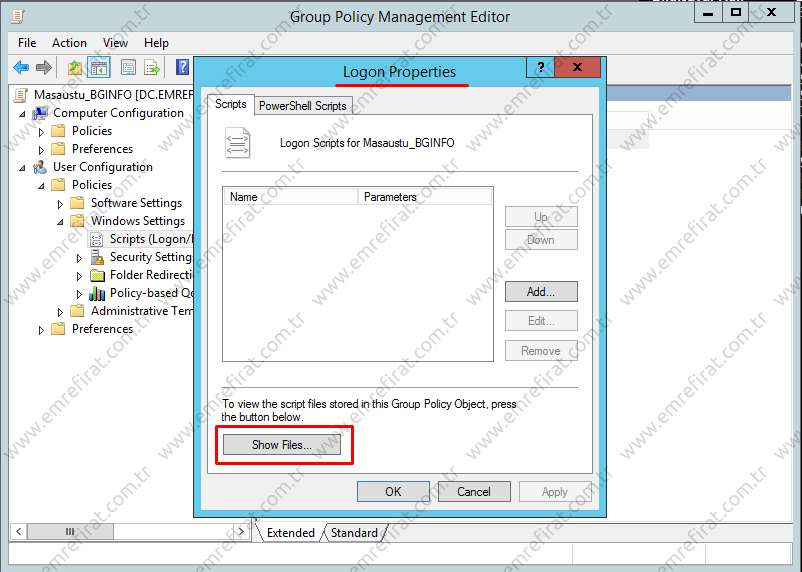The height and width of the screenshot is (572, 802).
Task: Click the Security Settings lock icon
Action: (97, 257)
